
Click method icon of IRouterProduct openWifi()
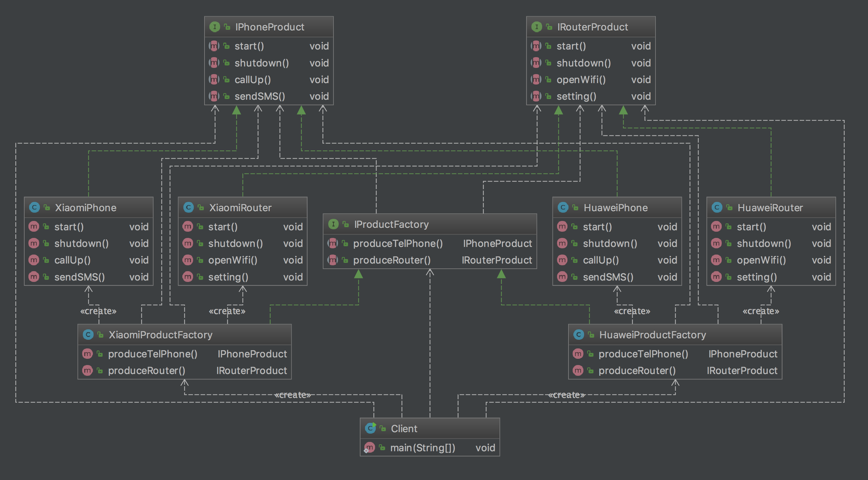pyautogui.click(x=536, y=80)
